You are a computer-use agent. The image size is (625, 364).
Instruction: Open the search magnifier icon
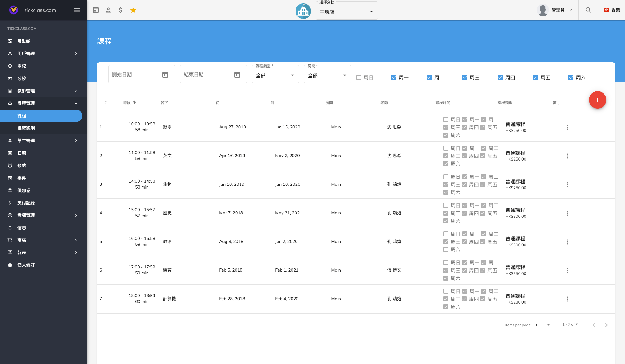click(588, 10)
